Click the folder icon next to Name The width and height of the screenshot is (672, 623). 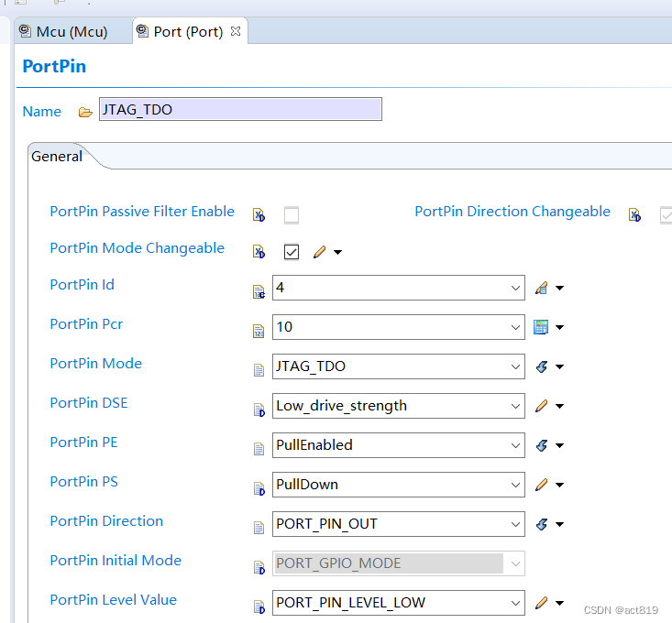tap(85, 112)
